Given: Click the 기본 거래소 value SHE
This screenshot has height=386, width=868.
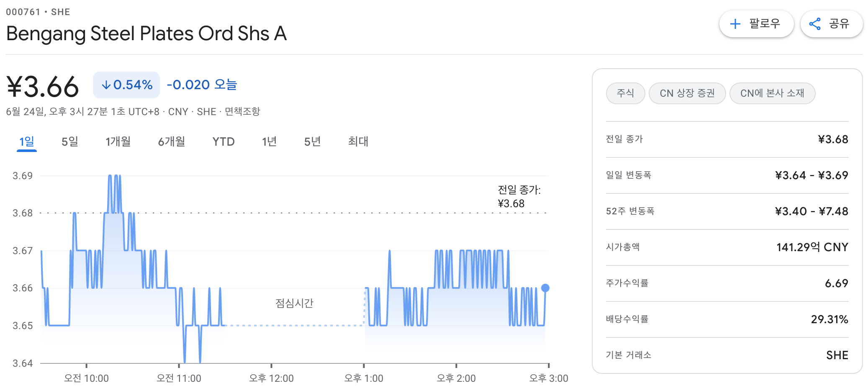Looking at the screenshot, I should (x=837, y=355).
